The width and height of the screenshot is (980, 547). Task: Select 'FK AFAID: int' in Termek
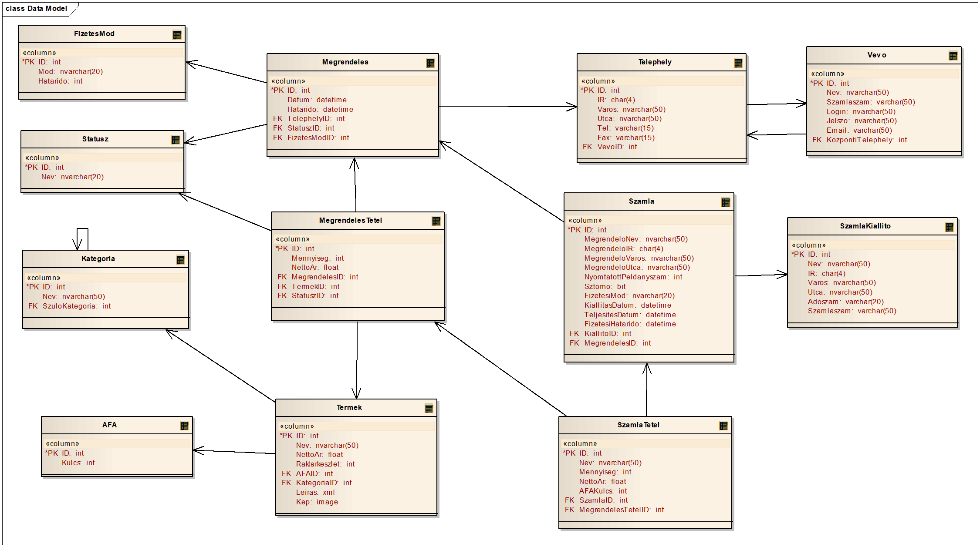tap(308, 474)
